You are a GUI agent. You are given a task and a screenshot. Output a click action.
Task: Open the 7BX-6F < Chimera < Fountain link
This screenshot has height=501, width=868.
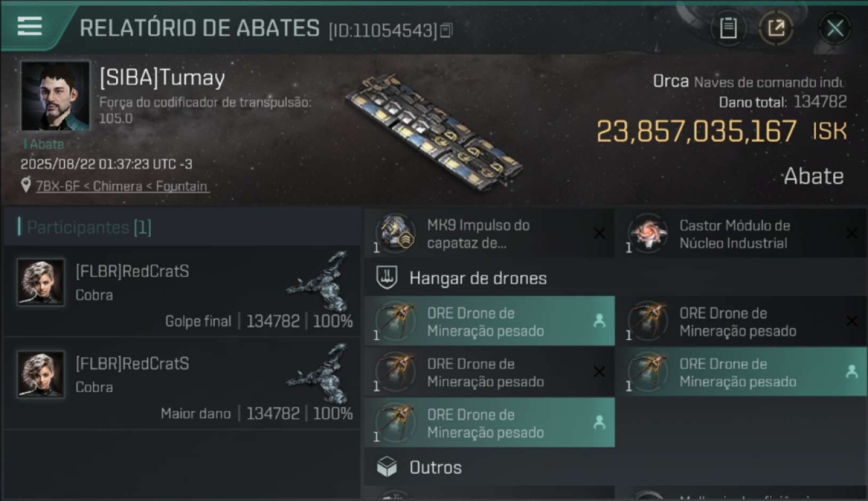[x=122, y=186]
